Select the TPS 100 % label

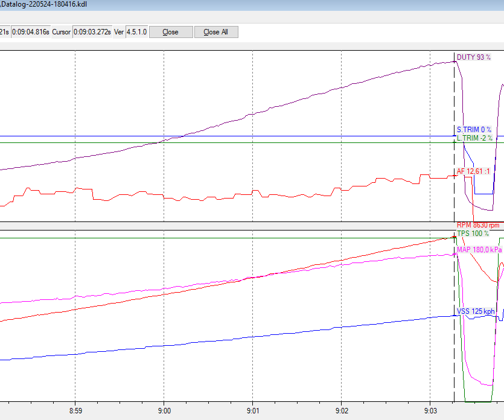click(x=473, y=234)
